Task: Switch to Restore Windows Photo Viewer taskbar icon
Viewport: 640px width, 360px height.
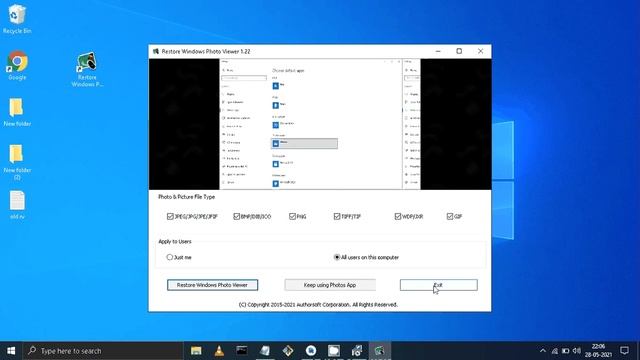Action: tap(380, 351)
